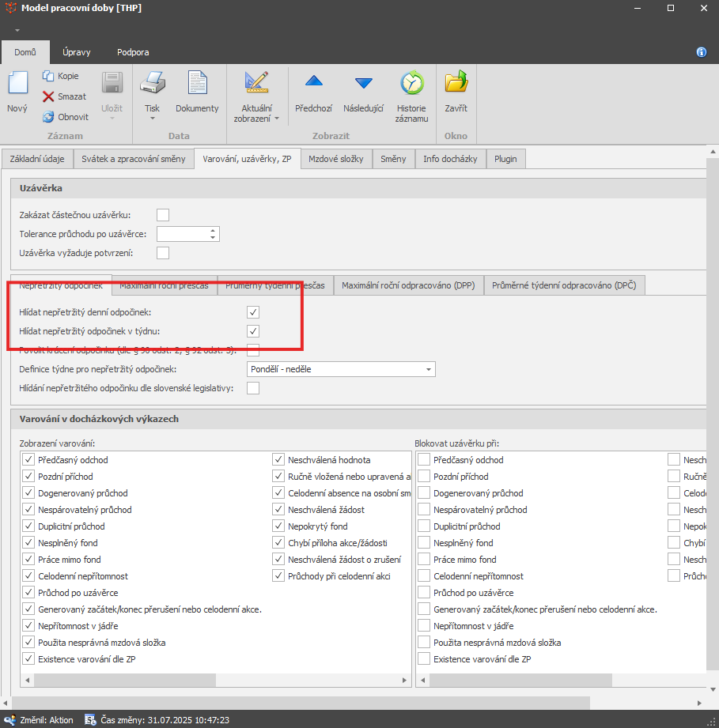Open Svátek a zpracování směny tab
This screenshot has width=719, height=728.
[x=134, y=159]
